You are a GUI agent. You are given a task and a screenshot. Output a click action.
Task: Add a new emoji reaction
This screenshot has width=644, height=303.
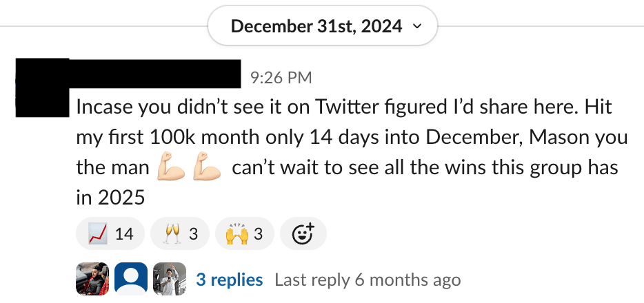click(303, 234)
